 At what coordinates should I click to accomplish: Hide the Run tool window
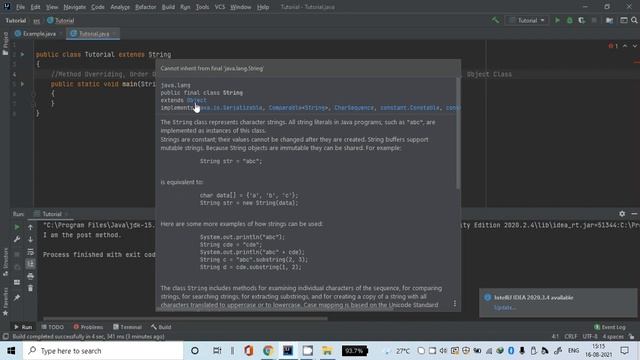coord(634,213)
